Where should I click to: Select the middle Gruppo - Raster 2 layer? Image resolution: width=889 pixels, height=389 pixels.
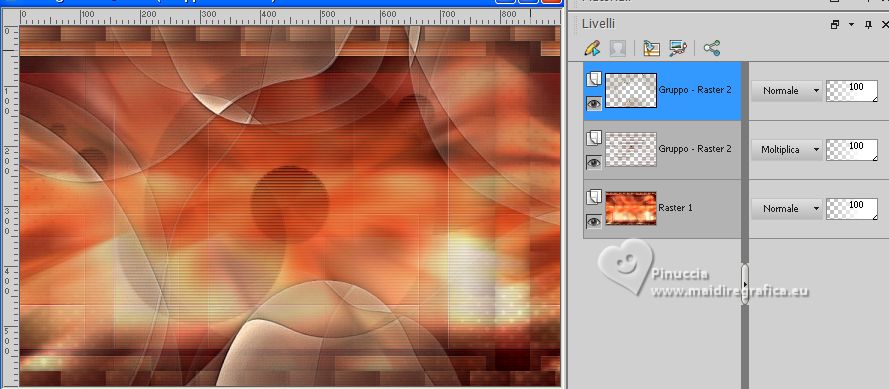[662, 150]
